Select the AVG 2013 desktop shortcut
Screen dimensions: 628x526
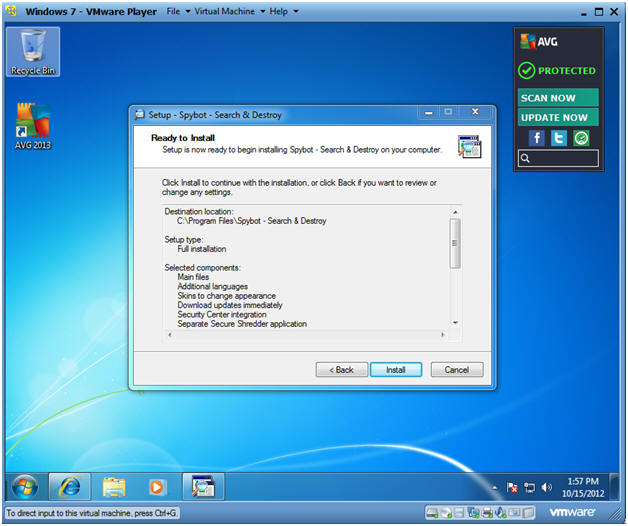click(33, 126)
